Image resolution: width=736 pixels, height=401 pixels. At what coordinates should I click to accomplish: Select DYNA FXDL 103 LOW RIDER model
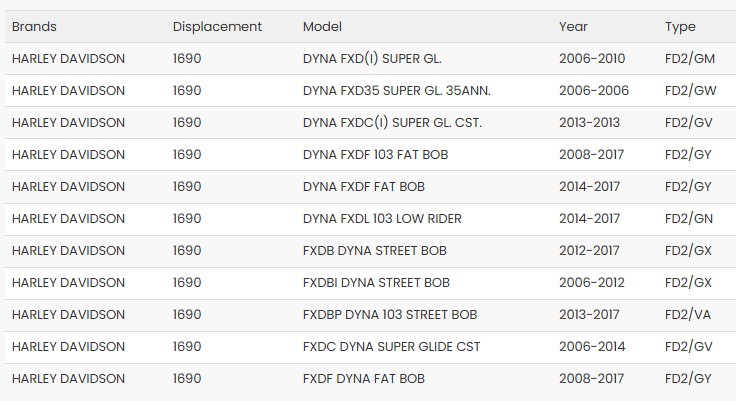[x=382, y=219]
